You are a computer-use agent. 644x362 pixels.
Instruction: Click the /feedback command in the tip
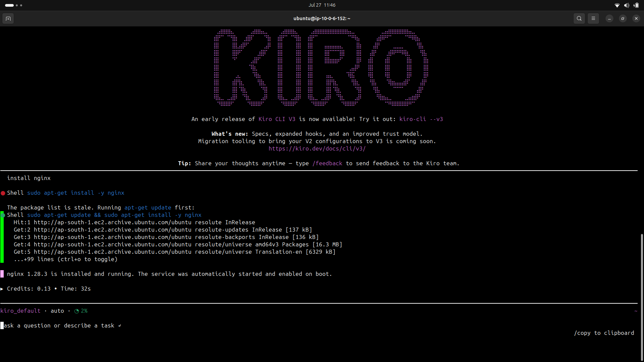point(327,163)
